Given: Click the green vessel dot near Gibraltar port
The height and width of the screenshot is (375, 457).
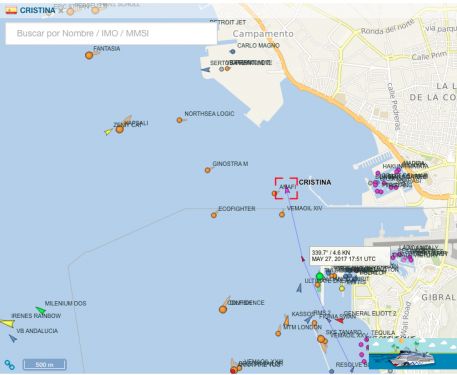Looking at the screenshot, I should 320,276.
